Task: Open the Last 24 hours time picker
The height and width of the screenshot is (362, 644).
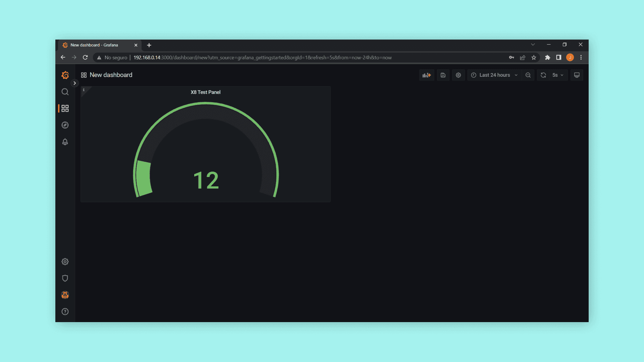Action: 494,75
